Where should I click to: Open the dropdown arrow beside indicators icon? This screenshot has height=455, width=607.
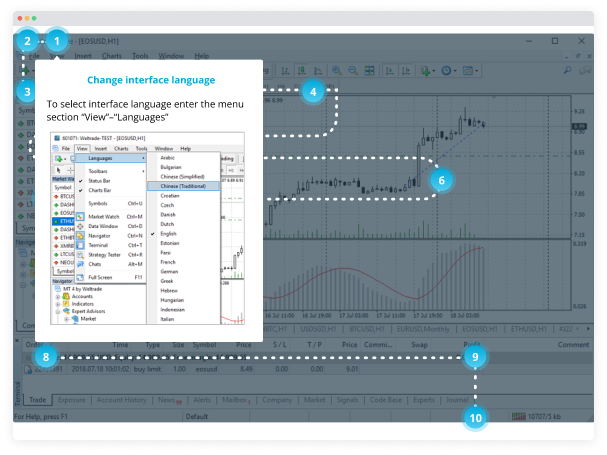tap(434, 71)
